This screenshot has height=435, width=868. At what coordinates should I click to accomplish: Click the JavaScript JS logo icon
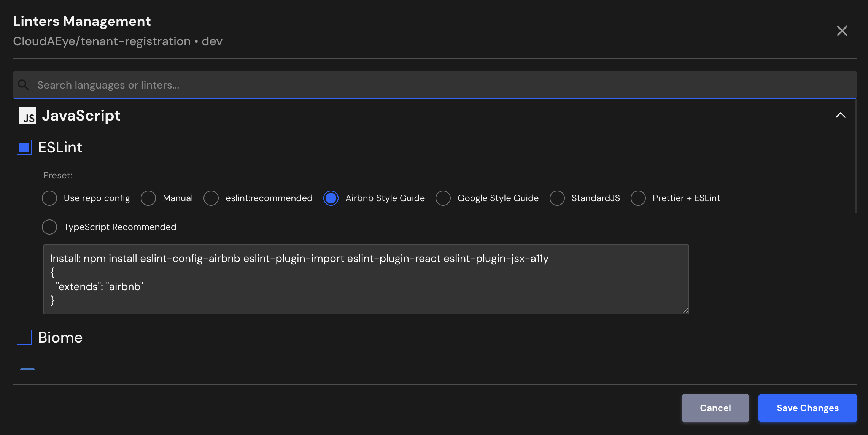[x=27, y=115]
